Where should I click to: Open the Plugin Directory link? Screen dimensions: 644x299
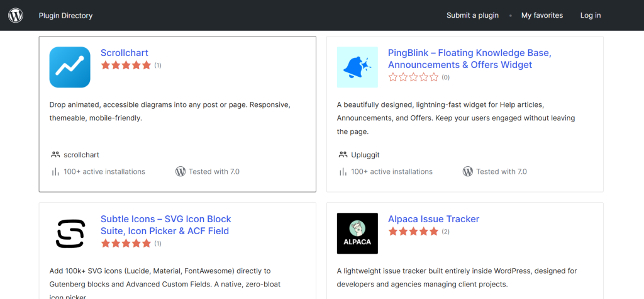pyautogui.click(x=65, y=16)
